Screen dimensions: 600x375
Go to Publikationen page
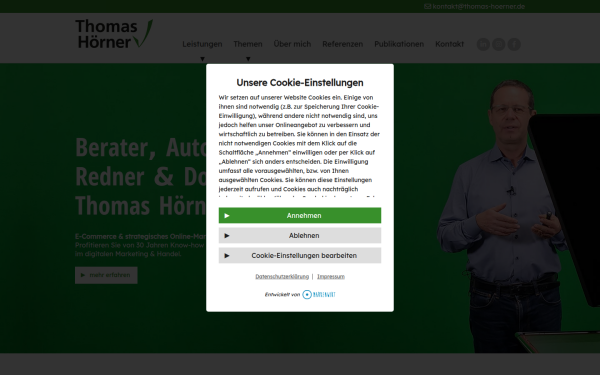(399, 44)
